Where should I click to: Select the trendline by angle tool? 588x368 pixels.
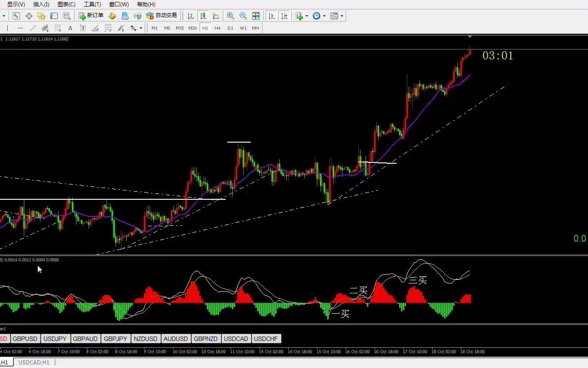95,28
